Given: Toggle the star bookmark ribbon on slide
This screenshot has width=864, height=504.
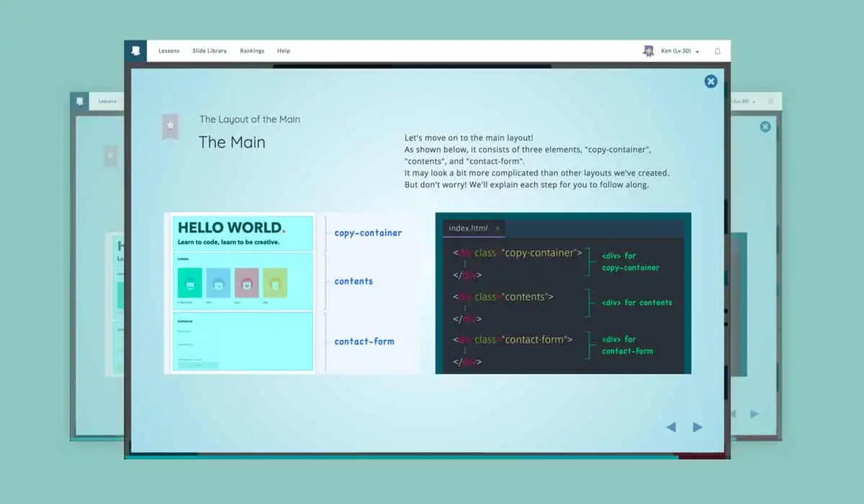Looking at the screenshot, I should click(x=170, y=126).
